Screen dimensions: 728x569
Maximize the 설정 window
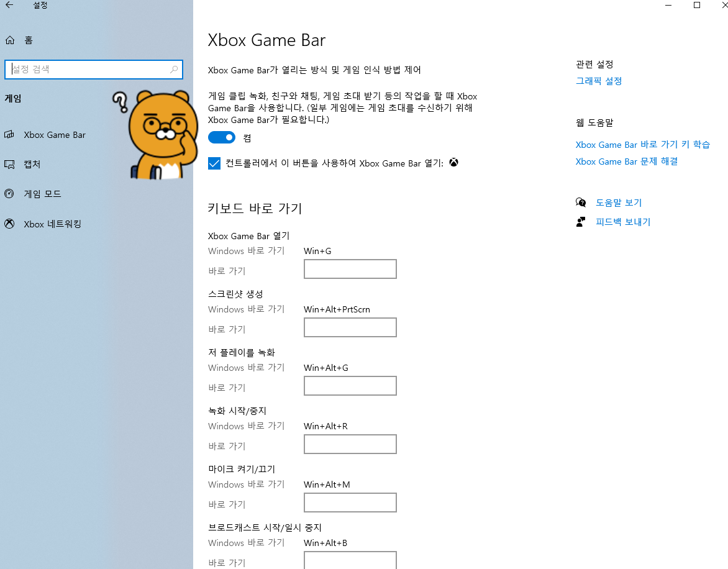tap(697, 5)
